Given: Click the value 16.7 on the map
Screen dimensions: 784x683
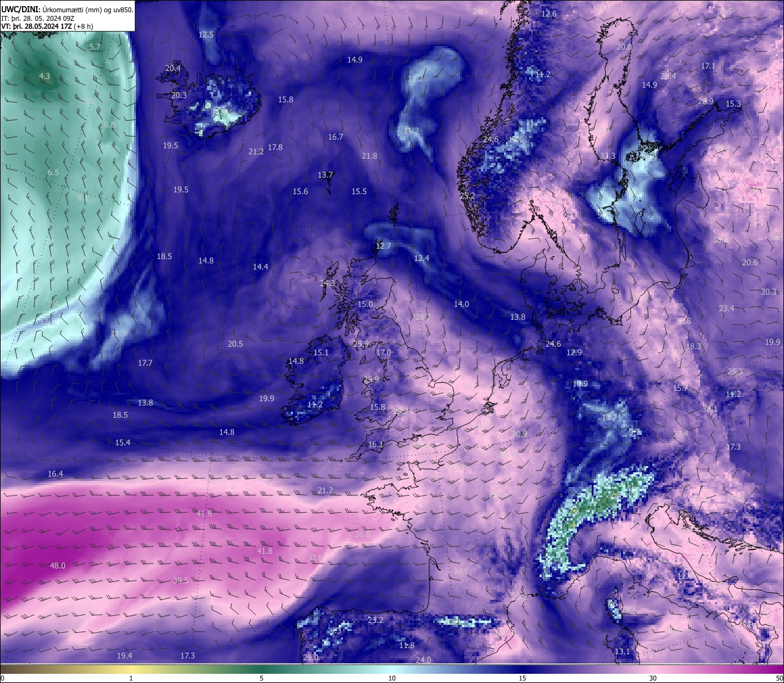Looking at the screenshot, I should tap(336, 137).
